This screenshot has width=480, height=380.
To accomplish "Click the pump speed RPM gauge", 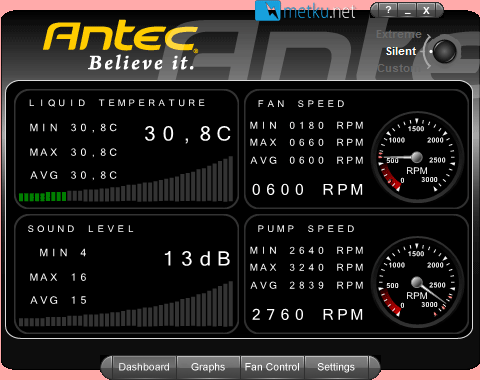I will coord(417,282).
